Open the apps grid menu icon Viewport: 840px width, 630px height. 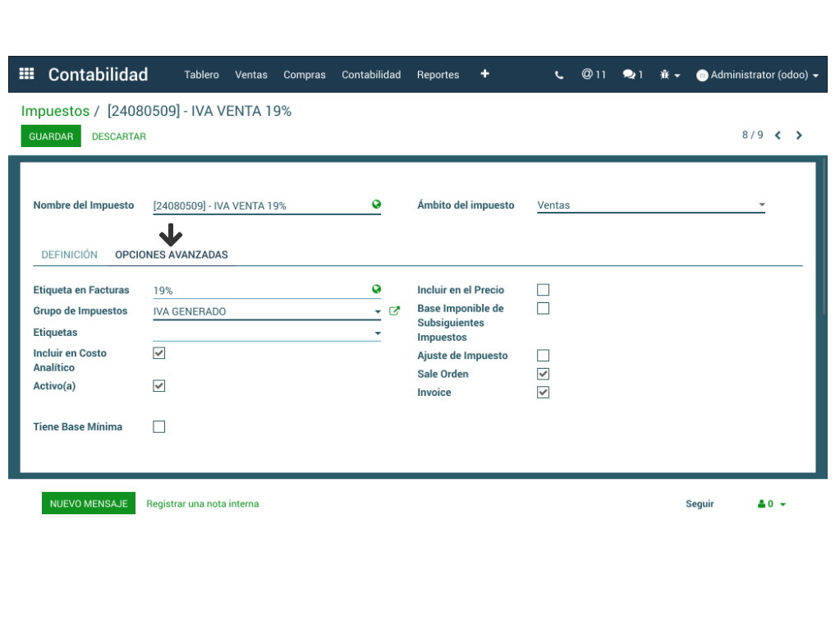[26, 74]
